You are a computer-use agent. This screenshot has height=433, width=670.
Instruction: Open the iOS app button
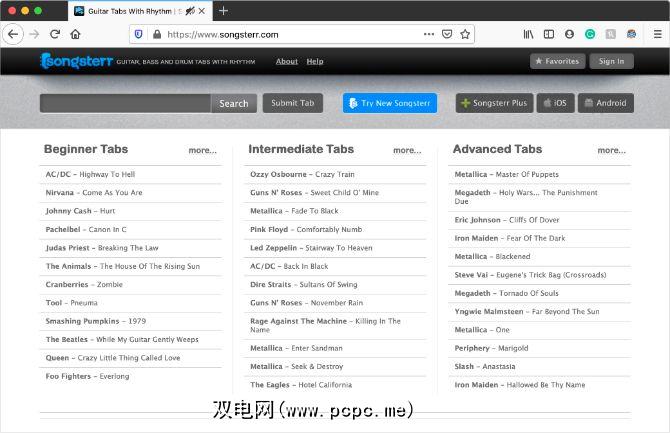[x=555, y=103]
